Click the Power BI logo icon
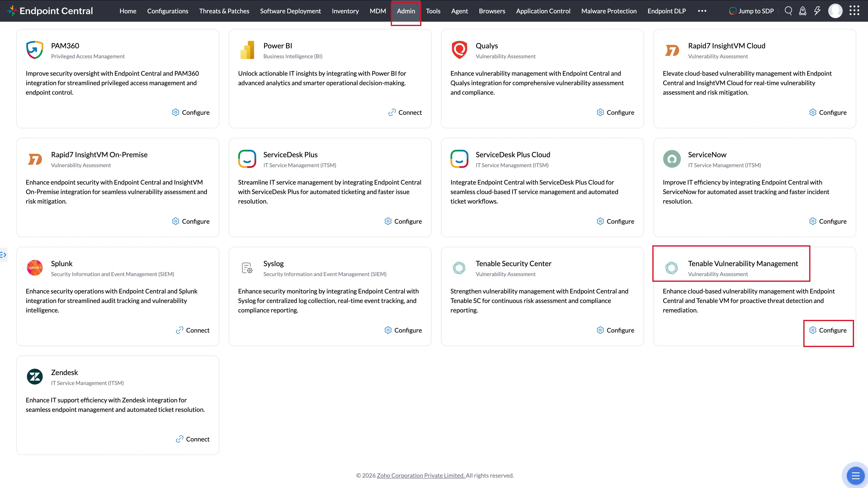The height and width of the screenshot is (488, 868). [x=247, y=50]
